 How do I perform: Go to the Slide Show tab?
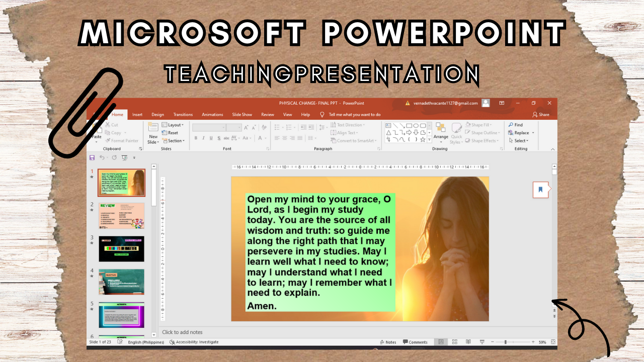242,115
